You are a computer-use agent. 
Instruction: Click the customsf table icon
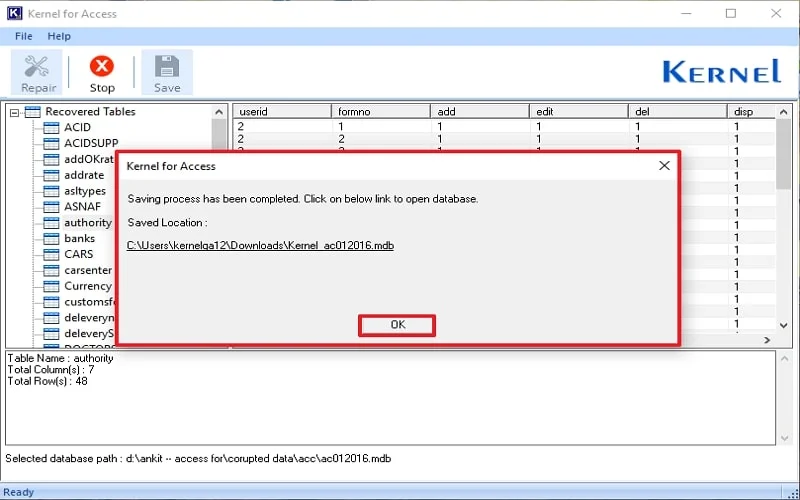tap(51, 302)
